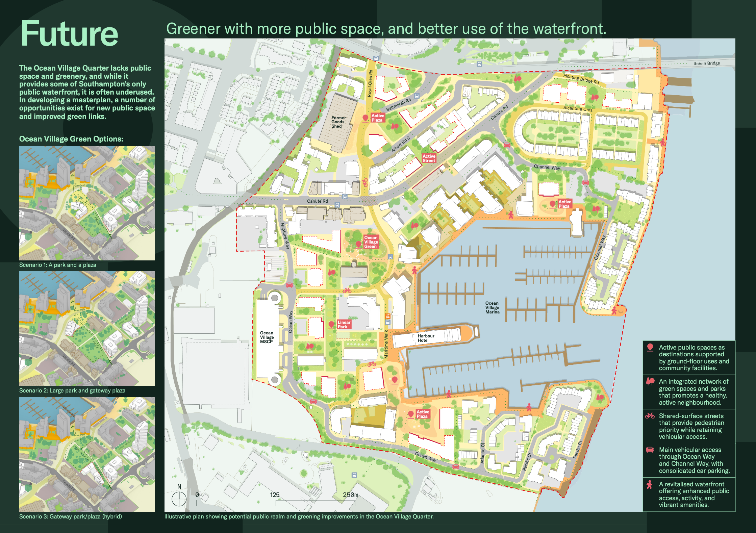The width and height of the screenshot is (756, 533).
Task: Click the bus stop icon below the taxi icon
Action: click(388, 322)
